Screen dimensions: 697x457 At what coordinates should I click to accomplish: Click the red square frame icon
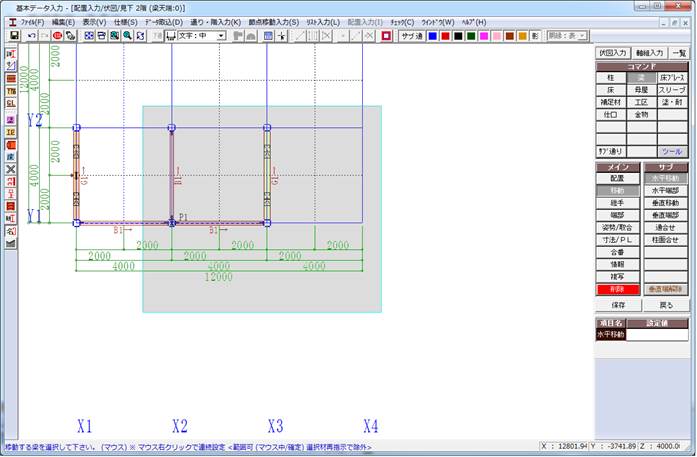(x=386, y=36)
